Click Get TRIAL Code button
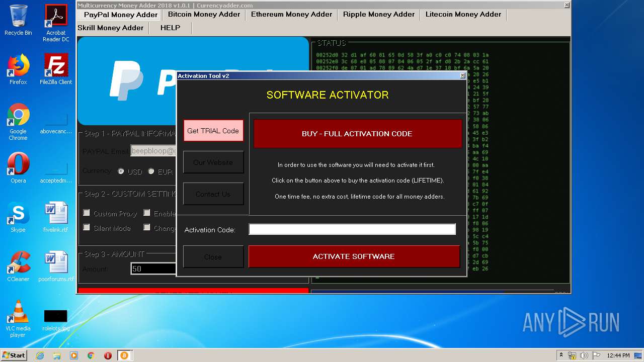 213,131
